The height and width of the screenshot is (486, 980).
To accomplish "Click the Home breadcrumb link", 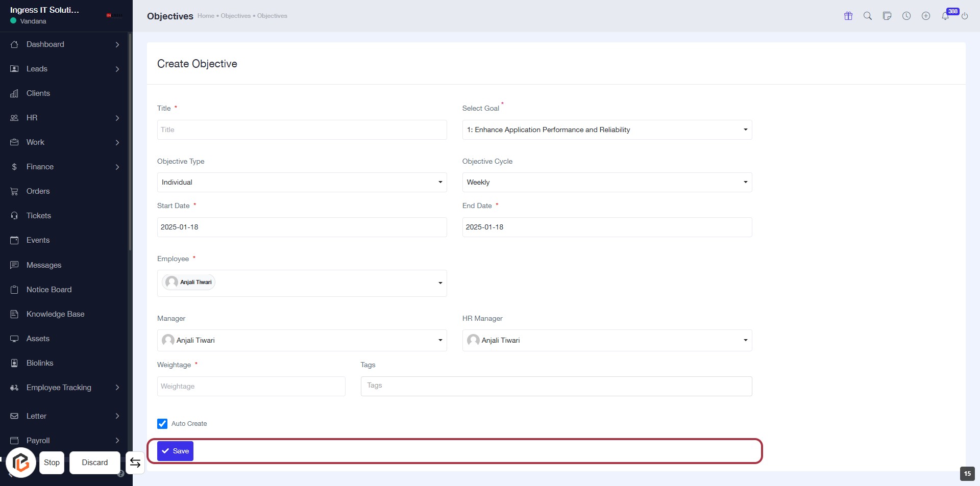I will click(206, 16).
